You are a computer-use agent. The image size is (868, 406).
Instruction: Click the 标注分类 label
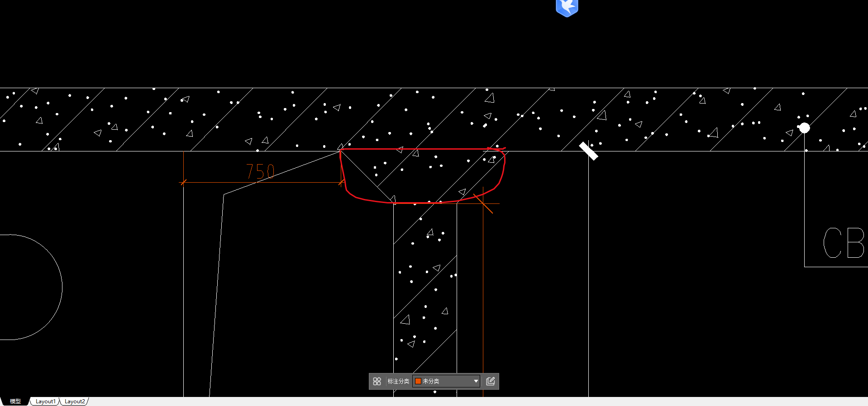pyautogui.click(x=398, y=381)
